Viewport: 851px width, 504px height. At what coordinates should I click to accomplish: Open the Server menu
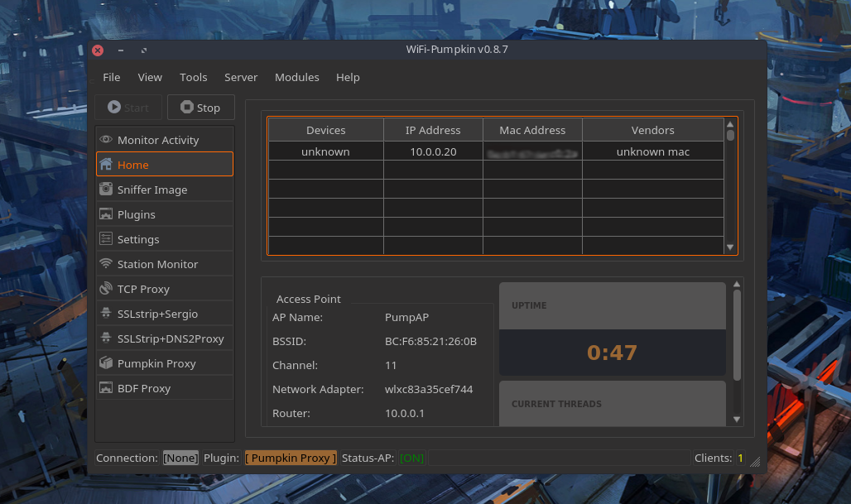click(241, 78)
